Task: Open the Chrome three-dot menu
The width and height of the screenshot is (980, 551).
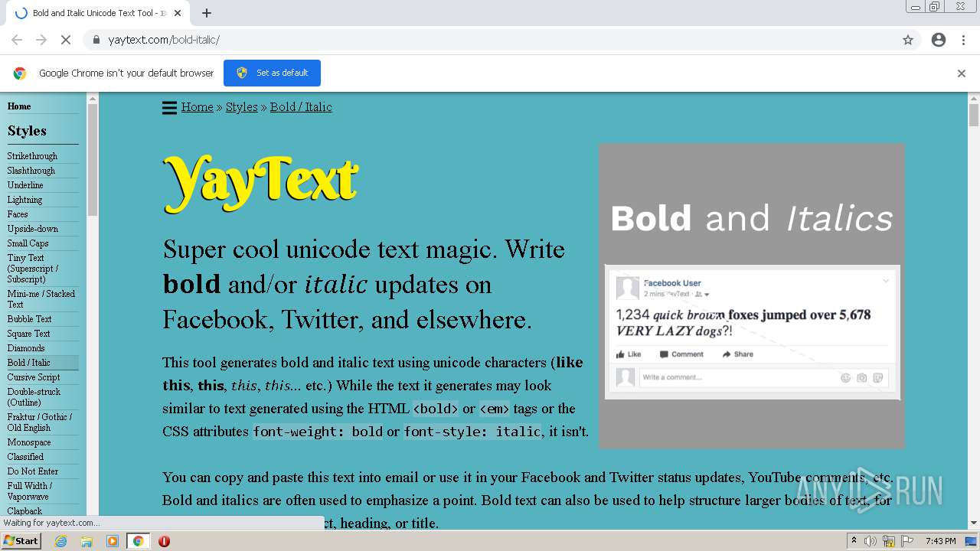Action: pos(963,40)
